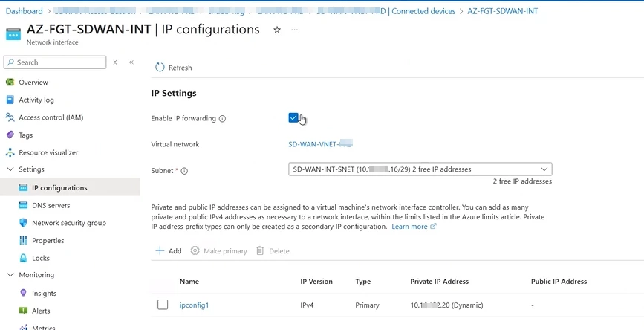Click the Insights lightbulb icon
The height and width of the screenshot is (330, 644).
(x=24, y=293)
